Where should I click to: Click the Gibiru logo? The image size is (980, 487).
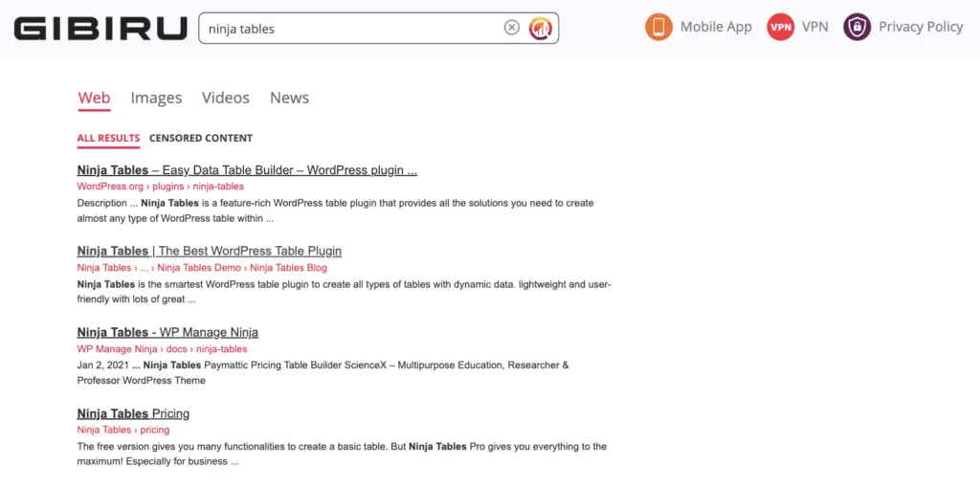pos(100,28)
